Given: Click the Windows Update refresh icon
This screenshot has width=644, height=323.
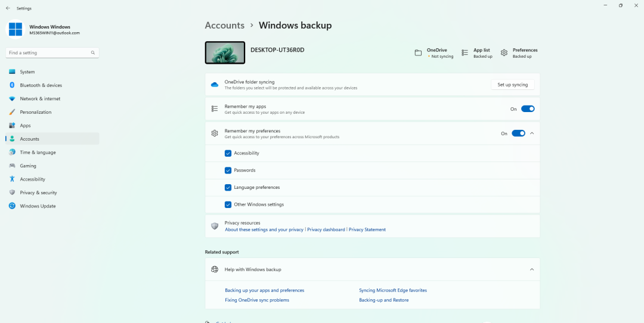Looking at the screenshot, I should tap(12, 206).
